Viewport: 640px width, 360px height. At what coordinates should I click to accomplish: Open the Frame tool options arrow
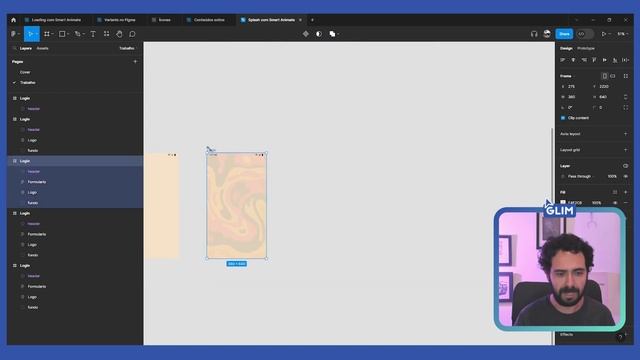click(53, 34)
